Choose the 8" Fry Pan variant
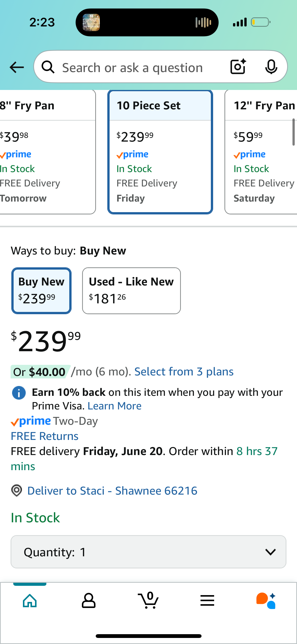This screenshot has width=297, height=644. tap(47, 152)
